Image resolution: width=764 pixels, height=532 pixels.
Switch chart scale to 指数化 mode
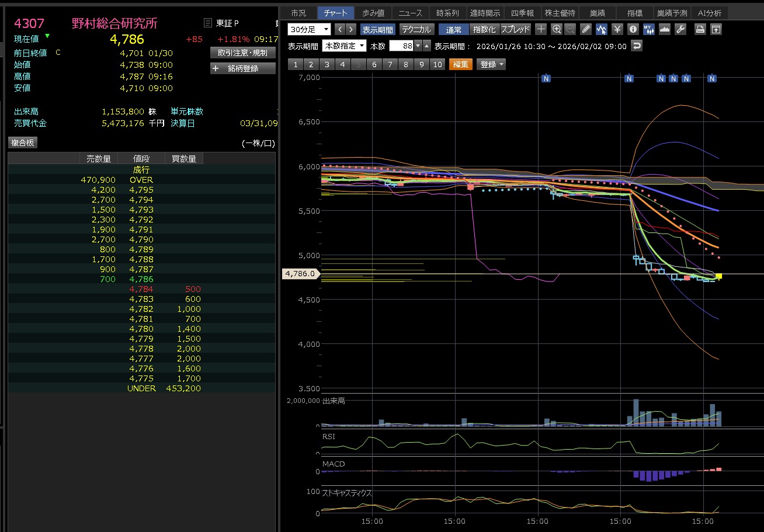coord(484,29)
